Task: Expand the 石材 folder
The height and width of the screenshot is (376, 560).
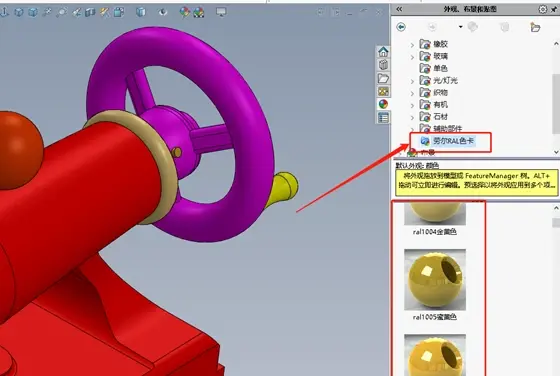Action: click(412, 117)
